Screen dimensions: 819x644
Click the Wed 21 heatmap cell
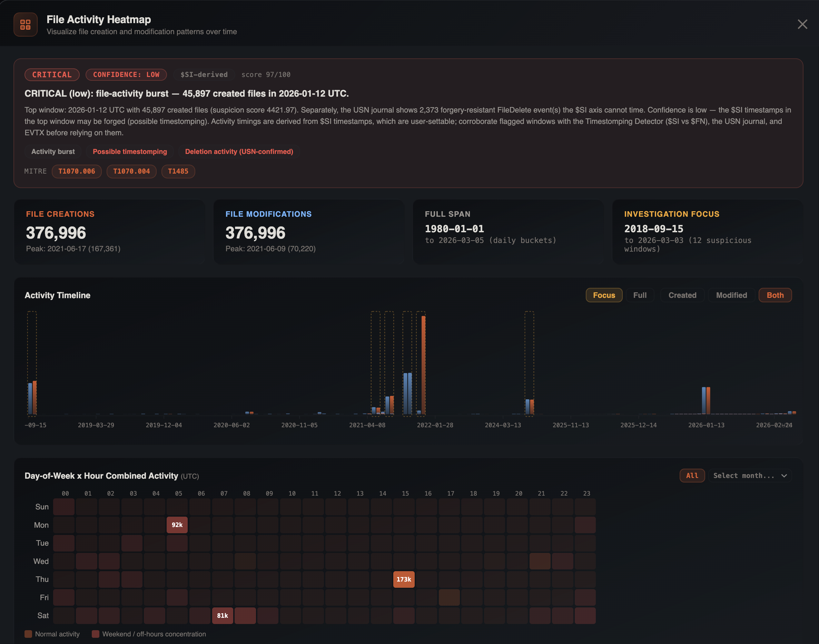click(540, 561)
